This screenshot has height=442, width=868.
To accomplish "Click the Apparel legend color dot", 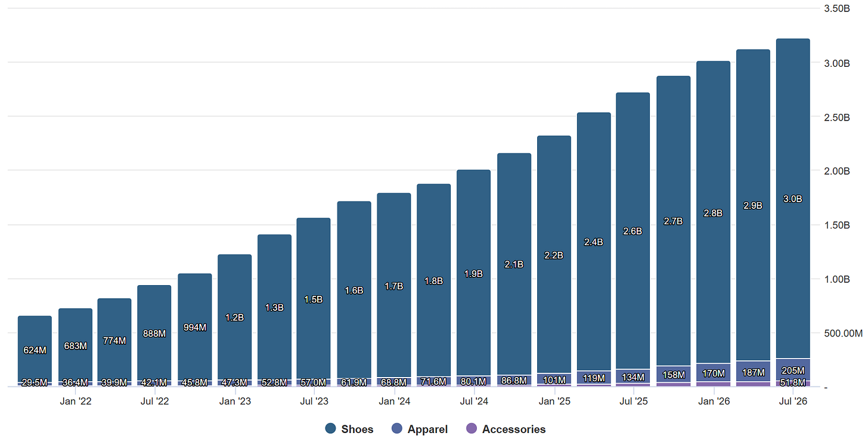I will click(397, 429).
